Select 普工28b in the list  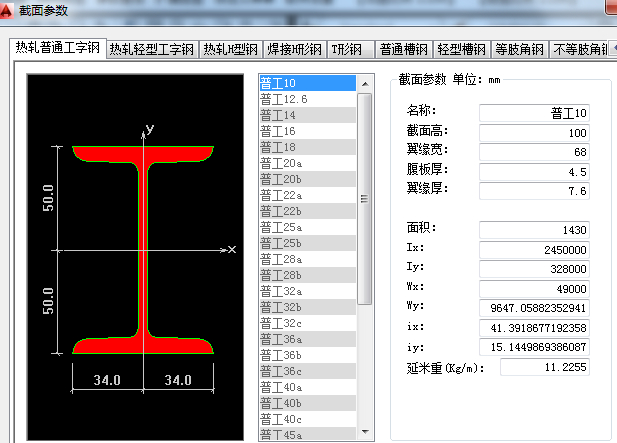click(x=308, y=275)
